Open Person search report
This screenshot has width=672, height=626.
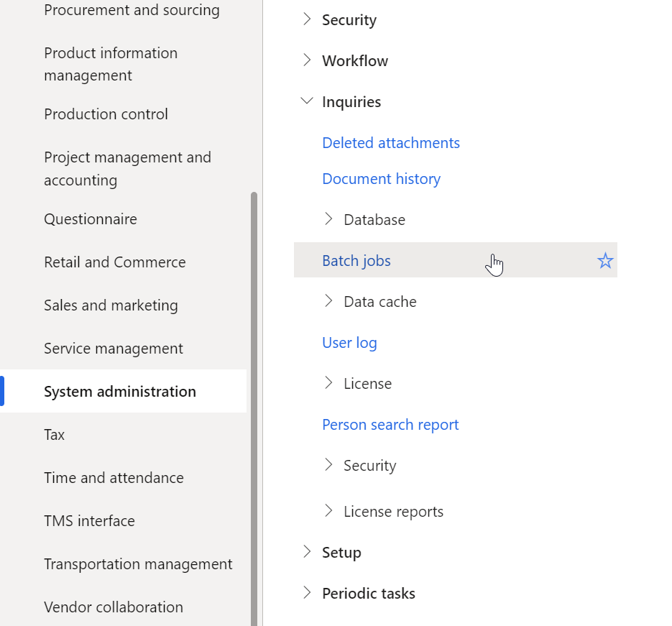point(390,425)
